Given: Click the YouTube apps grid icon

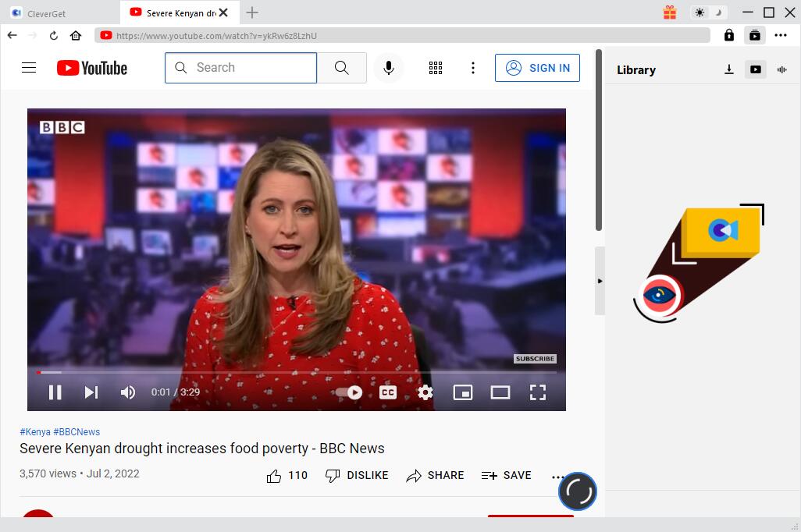Looking at the screenshot, I should click(436, 68).
